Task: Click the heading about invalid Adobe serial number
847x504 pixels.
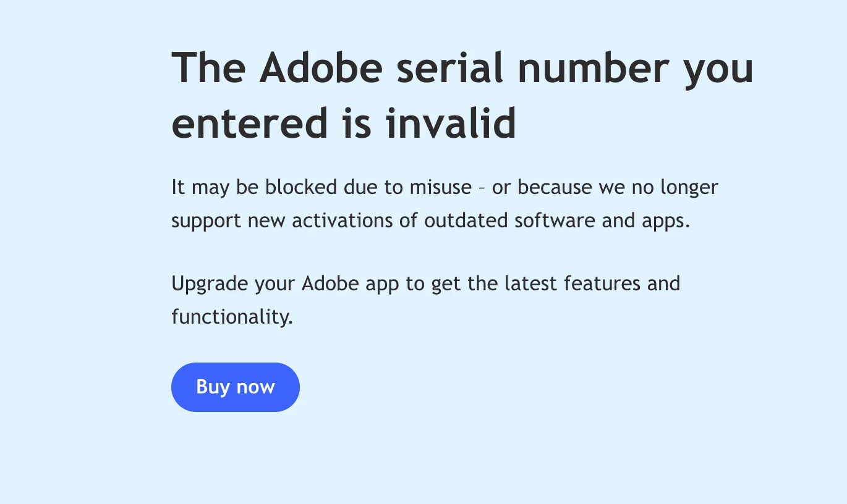Action: 462,94
